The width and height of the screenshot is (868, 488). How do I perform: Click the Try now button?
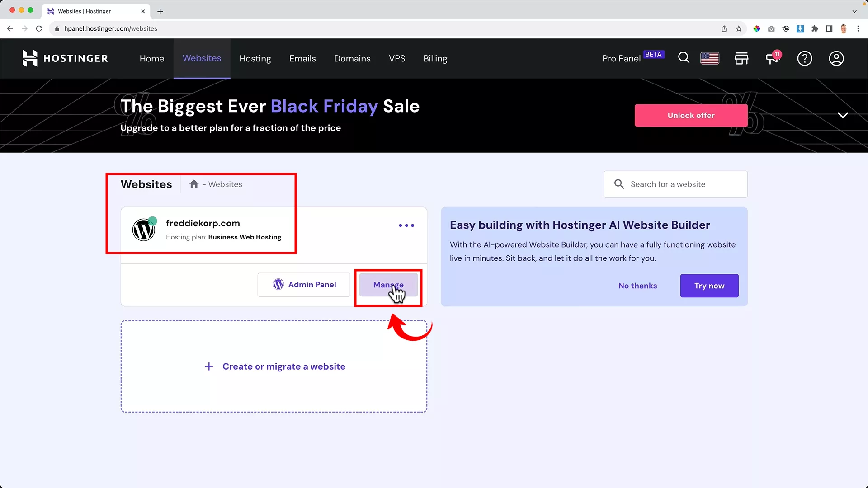pyautogui.click(x=709, y=286)
